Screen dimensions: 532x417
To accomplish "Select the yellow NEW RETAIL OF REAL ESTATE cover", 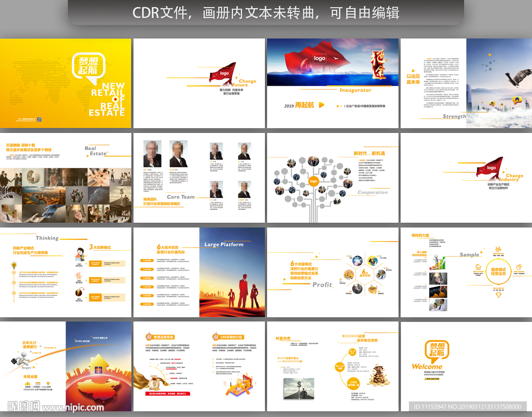I will [x=65, y=83].
